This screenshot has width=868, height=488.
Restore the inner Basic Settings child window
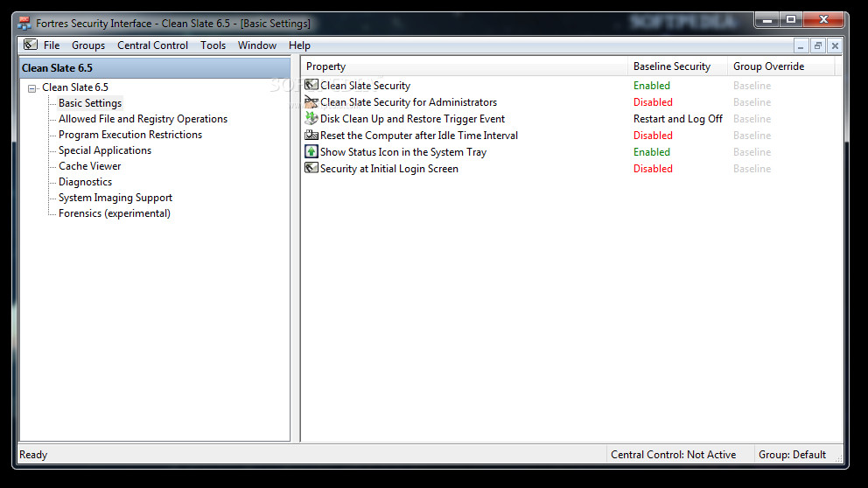point(817,46)
